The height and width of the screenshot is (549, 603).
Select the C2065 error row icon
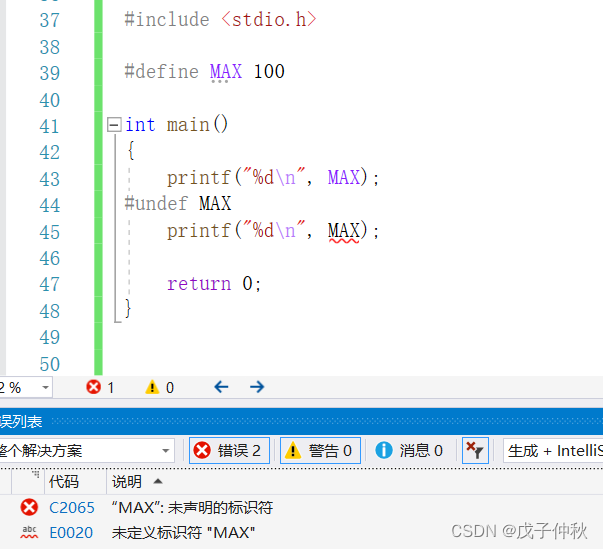(x=29, y=507)
